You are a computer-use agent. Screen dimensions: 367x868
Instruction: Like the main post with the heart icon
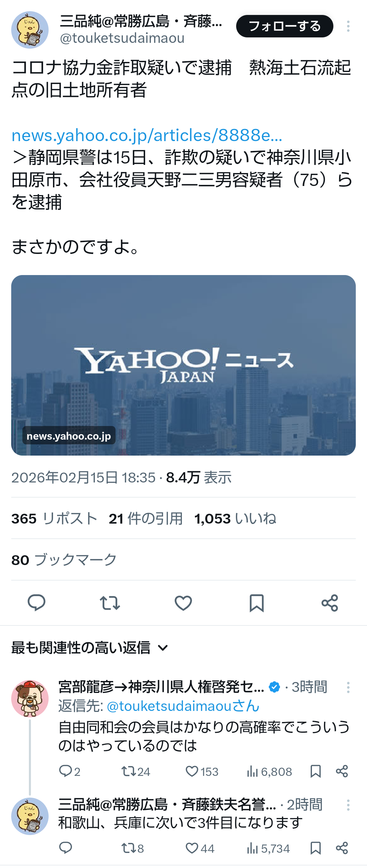[183, 603]
